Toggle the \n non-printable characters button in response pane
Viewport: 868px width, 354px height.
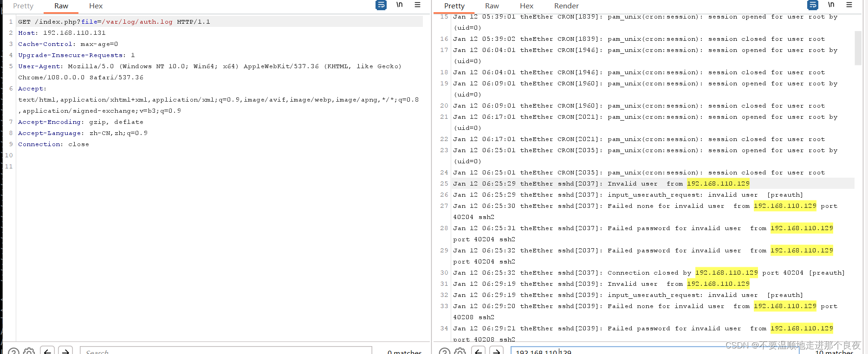coord(831,5)
